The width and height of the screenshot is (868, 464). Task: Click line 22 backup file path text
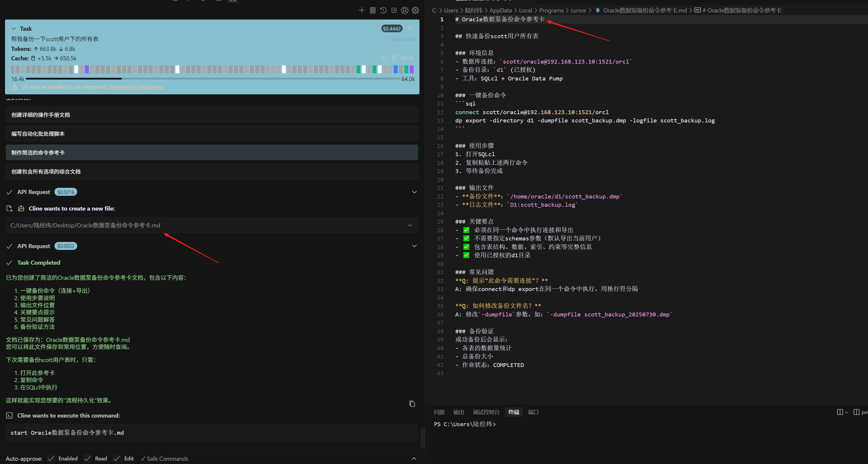tap(564, 196)
